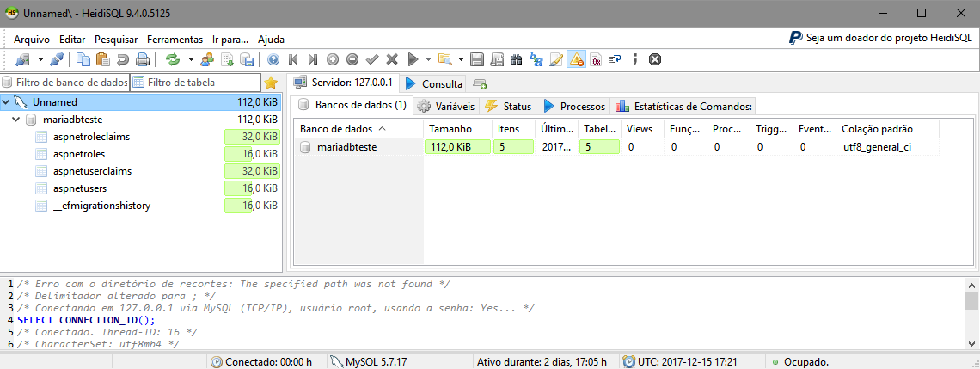Click the Load SQL file folder icon

point(444,60)
